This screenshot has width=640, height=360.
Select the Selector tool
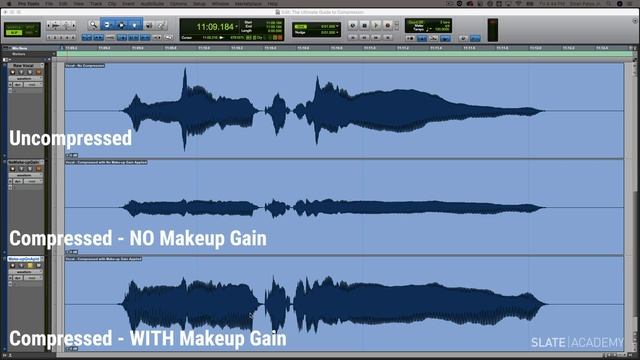(121, 25)
